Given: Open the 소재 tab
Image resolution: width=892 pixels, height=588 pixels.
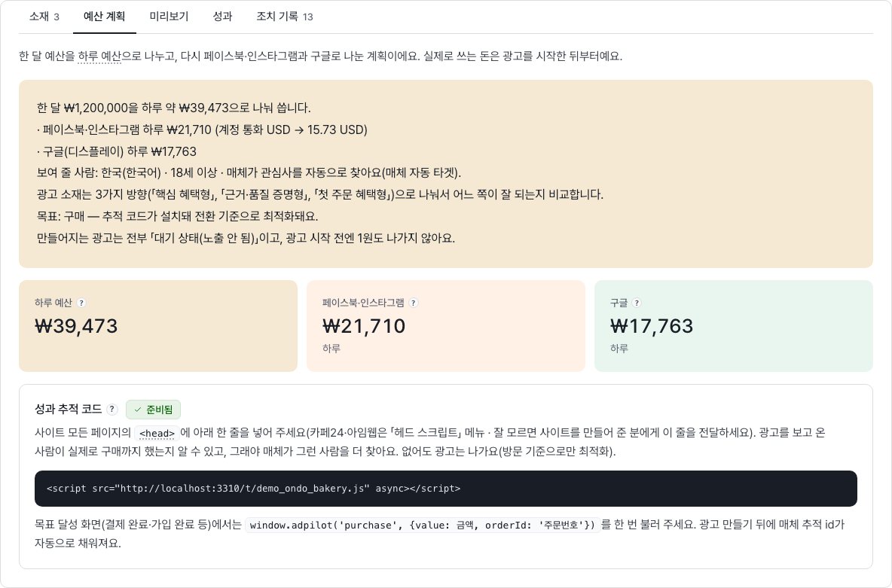Looking at the screenshot, I should point(44,17).
